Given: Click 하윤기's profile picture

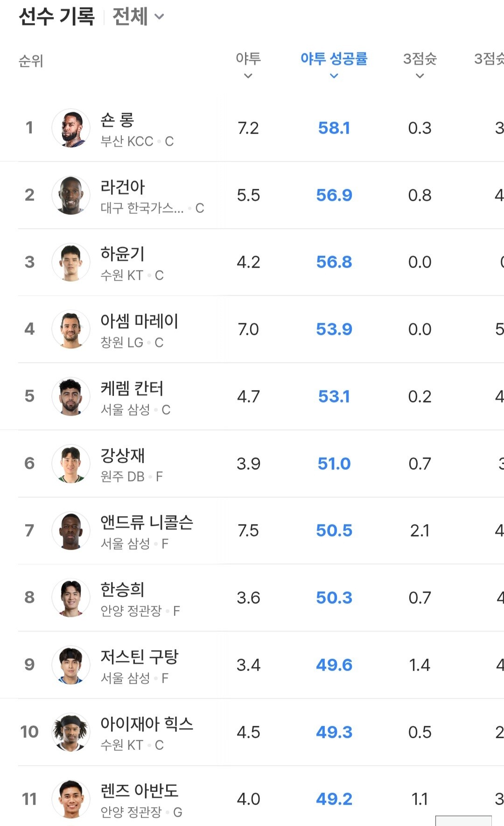Looking at the screenshot, I should coord(71,262).
